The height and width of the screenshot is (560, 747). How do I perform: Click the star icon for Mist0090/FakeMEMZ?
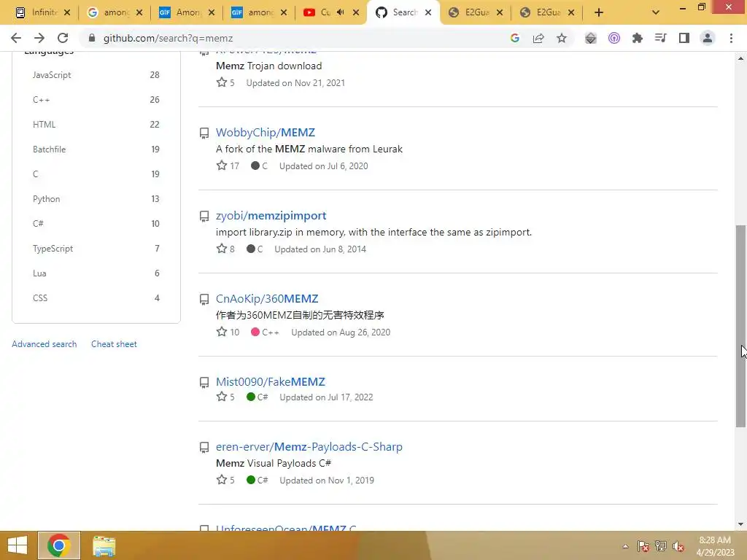(x=222, y=396)
